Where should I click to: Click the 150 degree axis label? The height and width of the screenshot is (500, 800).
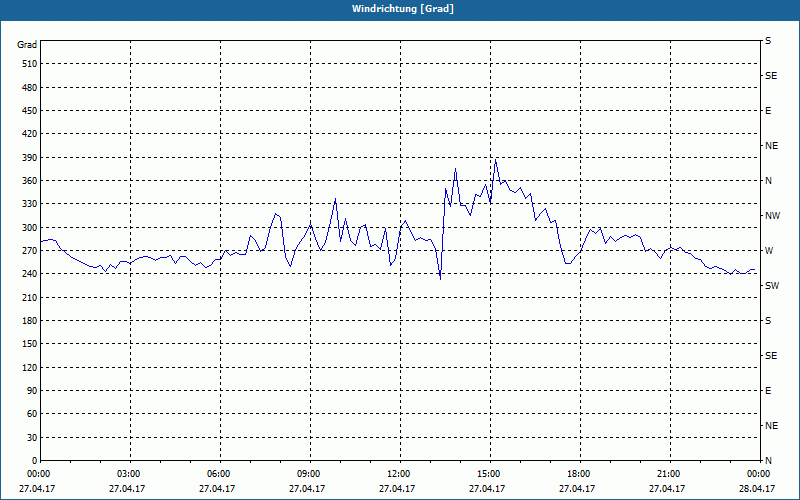tap(30, 344)
